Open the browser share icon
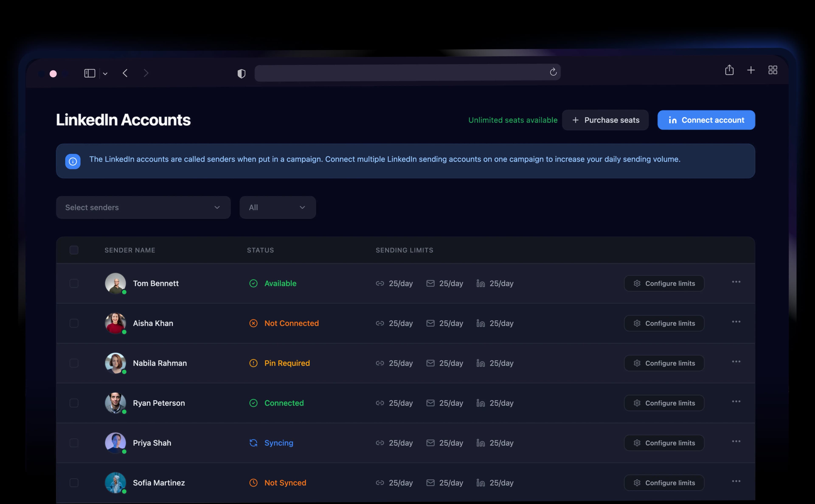The height and width of the screenshot is (504, 815). tap(729, 70)
